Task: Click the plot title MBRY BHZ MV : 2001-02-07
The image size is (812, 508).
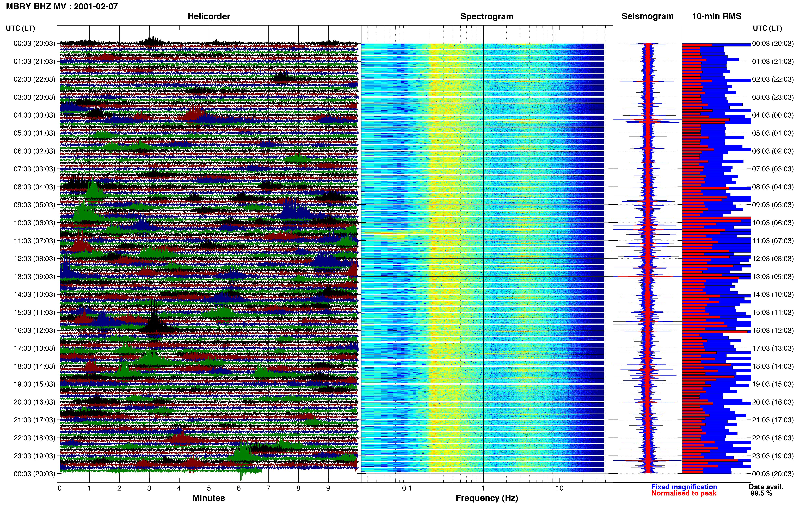Action: point(62,6)
